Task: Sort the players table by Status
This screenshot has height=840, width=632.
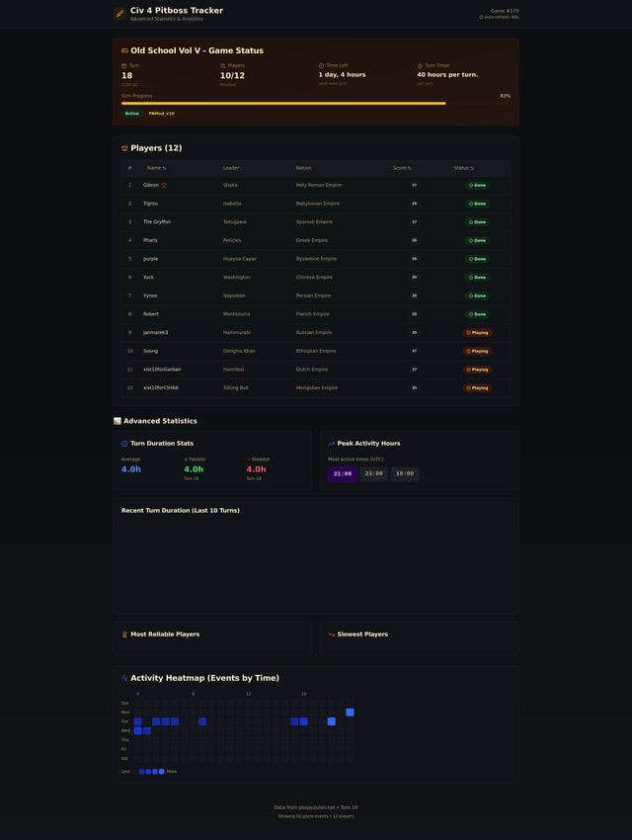Action: (463, 168)
